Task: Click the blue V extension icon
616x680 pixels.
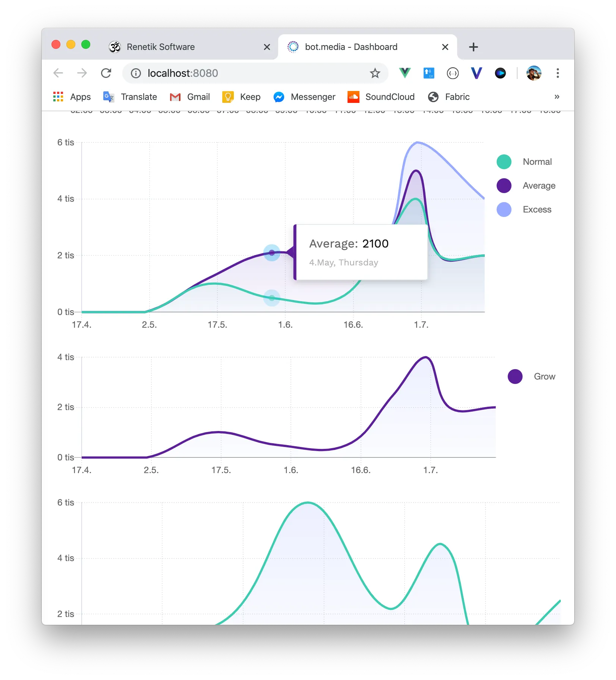Action: coord(477,73)
